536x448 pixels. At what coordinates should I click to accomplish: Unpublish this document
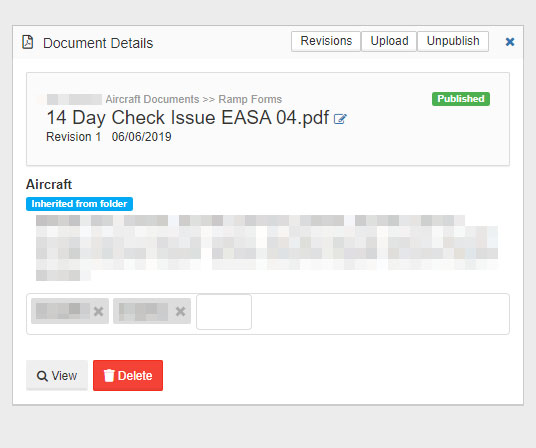[453, 41]
